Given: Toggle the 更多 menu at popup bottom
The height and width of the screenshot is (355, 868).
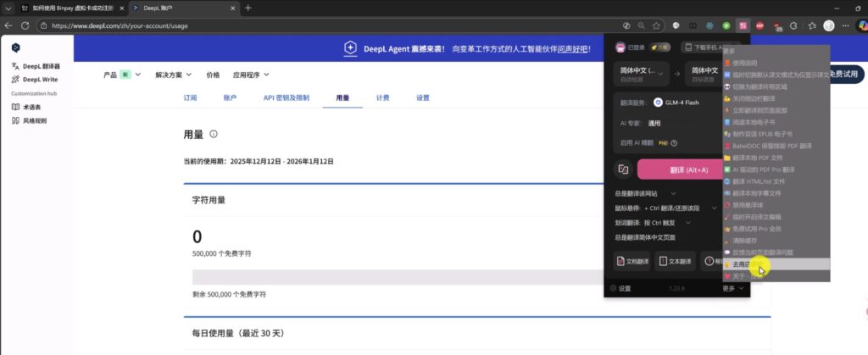Looking at the screenshot, I should pyautogui.click(x=732, y=288).
